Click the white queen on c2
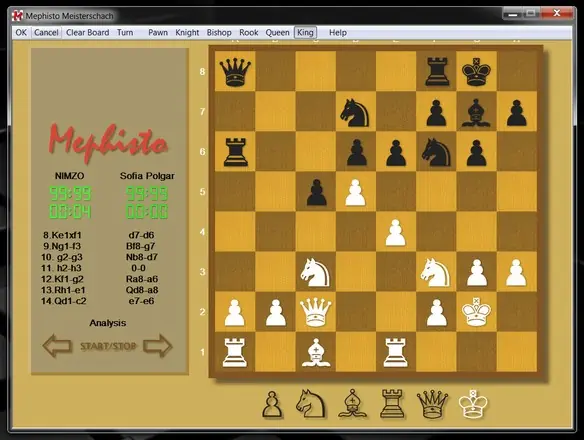Screen dimensions: 584x440 point(315,312)
